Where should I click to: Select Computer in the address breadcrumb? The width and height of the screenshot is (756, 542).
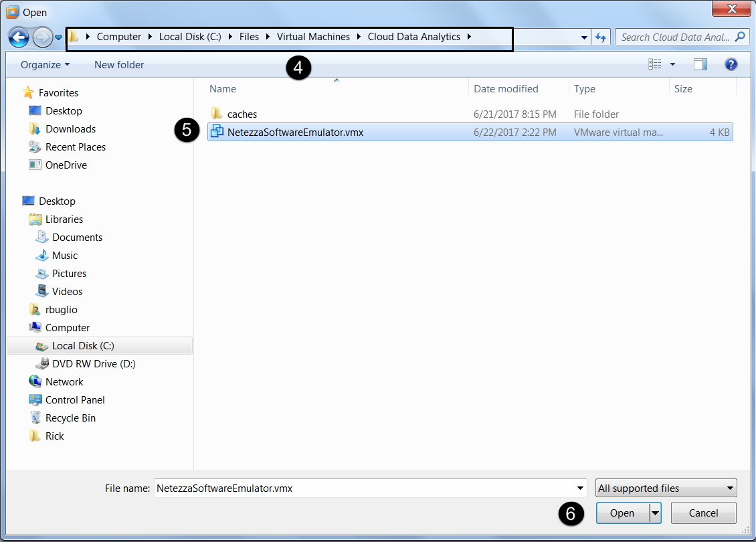[x=118, y=37]
